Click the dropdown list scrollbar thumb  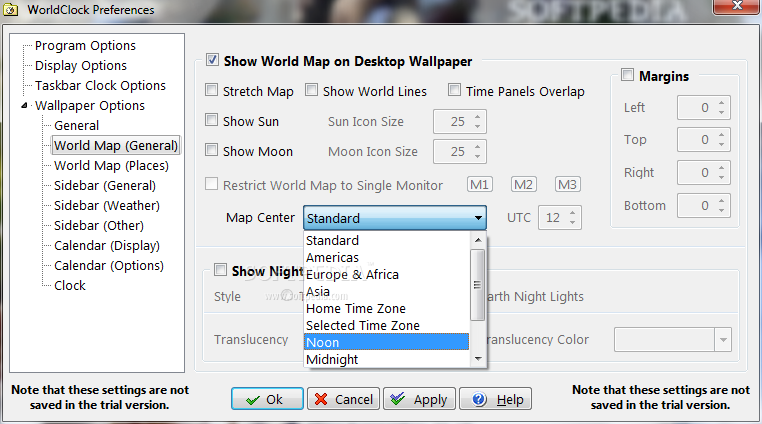pyautogui.click(x=478, y=285)
